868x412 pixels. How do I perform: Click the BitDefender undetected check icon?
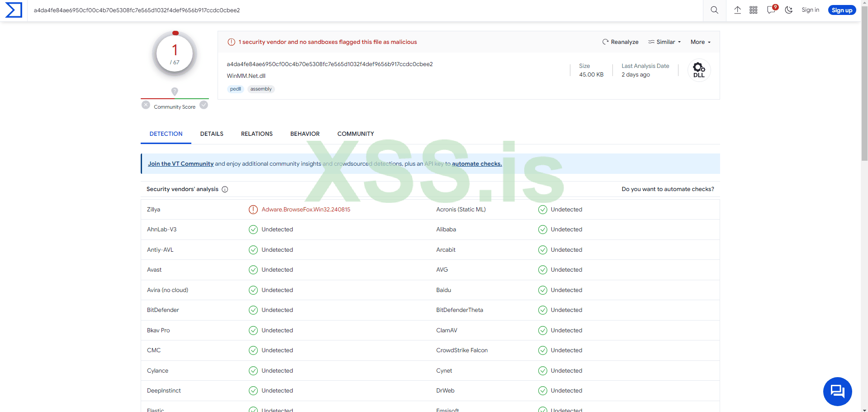click(x=253, y=310)
